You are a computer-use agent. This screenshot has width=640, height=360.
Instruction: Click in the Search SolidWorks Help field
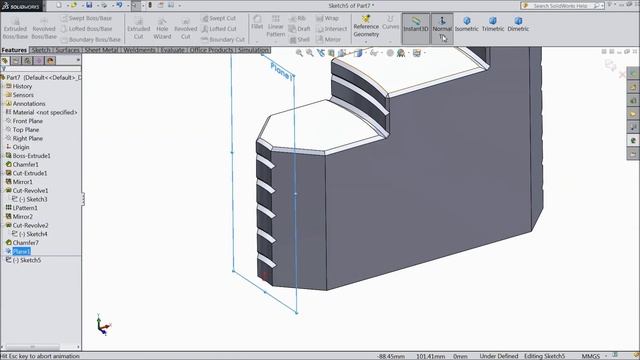(x=561, y=6)
